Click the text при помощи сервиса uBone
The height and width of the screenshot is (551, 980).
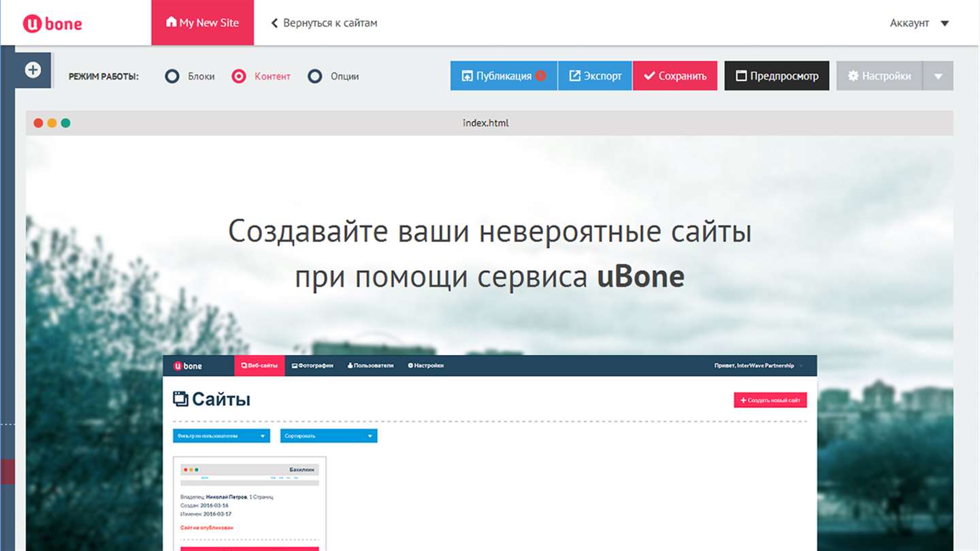point(489,277)
